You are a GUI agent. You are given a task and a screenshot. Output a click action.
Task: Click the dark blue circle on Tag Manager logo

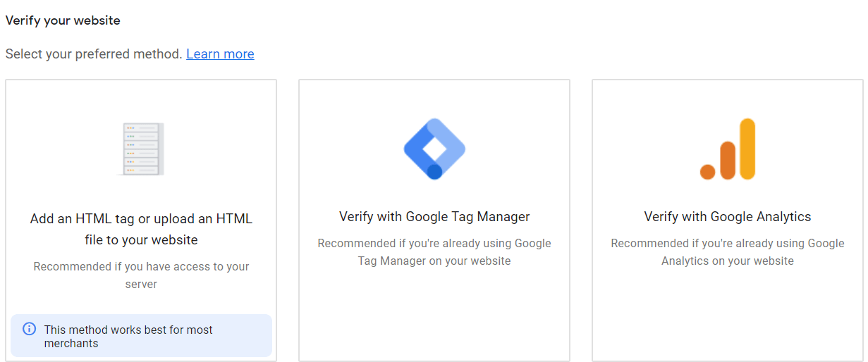[435, 171]
